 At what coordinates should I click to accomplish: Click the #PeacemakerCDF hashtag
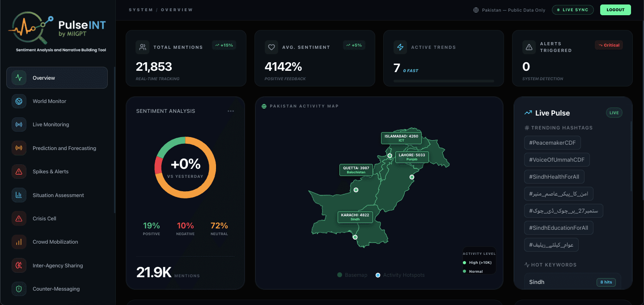coord(552,143)
